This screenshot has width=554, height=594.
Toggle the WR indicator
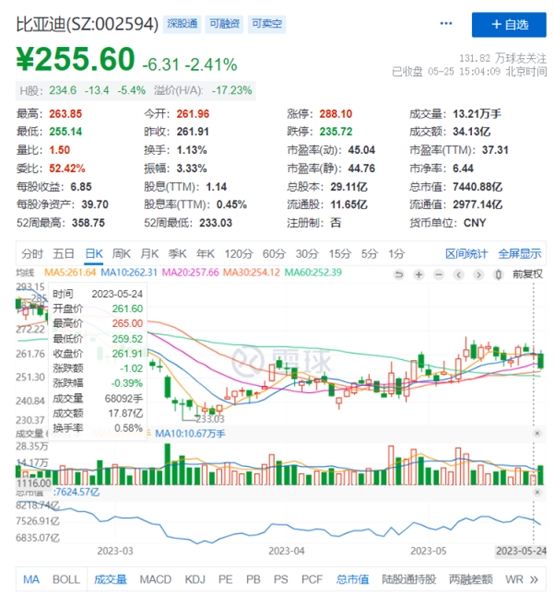(x=514, y=579)
